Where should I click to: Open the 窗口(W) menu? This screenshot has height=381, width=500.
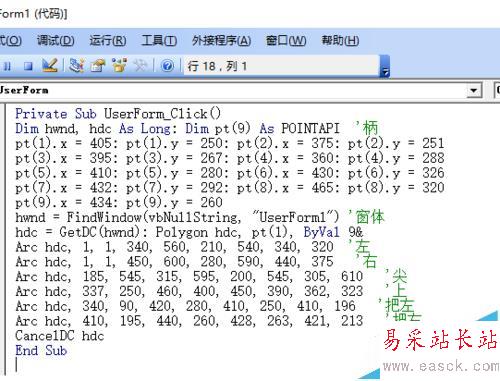click(286, 41)
